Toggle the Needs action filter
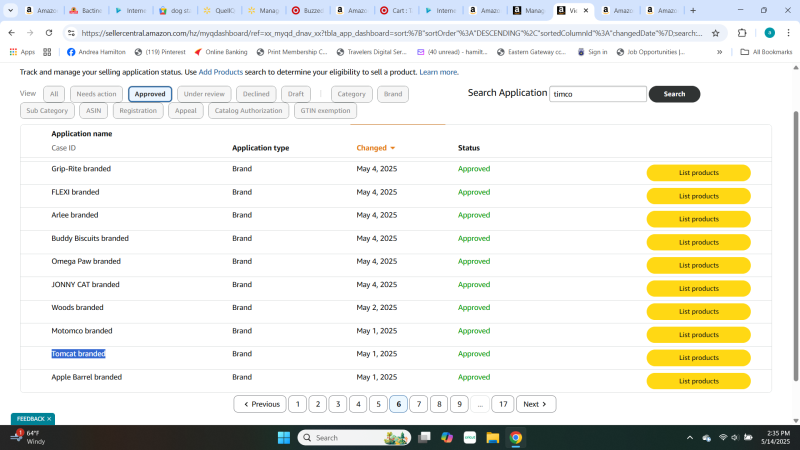 point(97,94)
